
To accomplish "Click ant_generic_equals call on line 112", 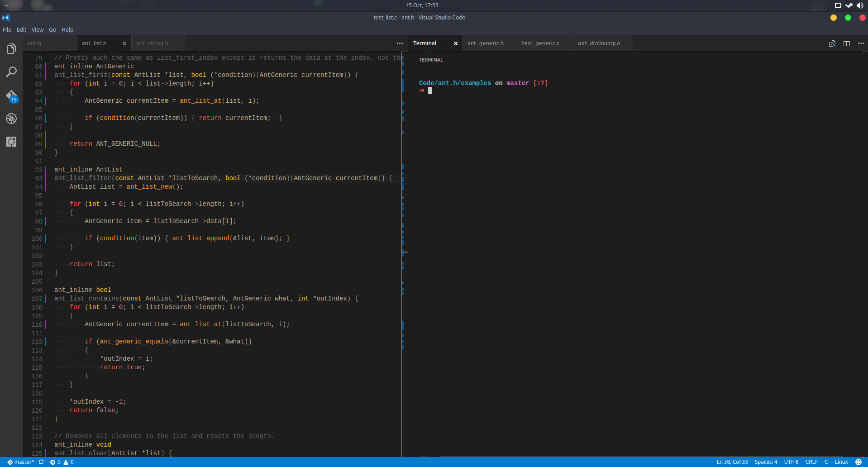I will [x=134, y=342].
